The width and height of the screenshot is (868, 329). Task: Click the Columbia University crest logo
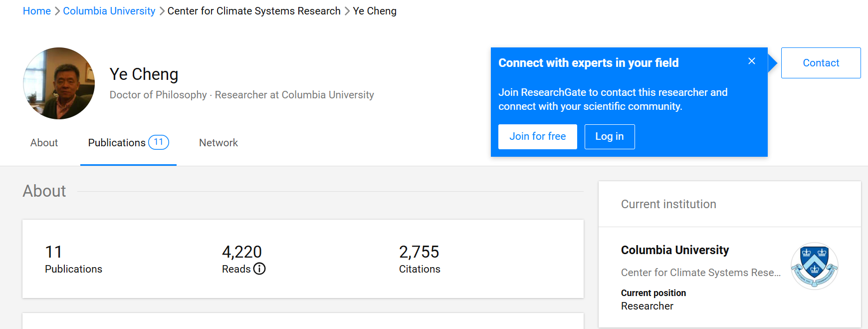pos(814,266)
